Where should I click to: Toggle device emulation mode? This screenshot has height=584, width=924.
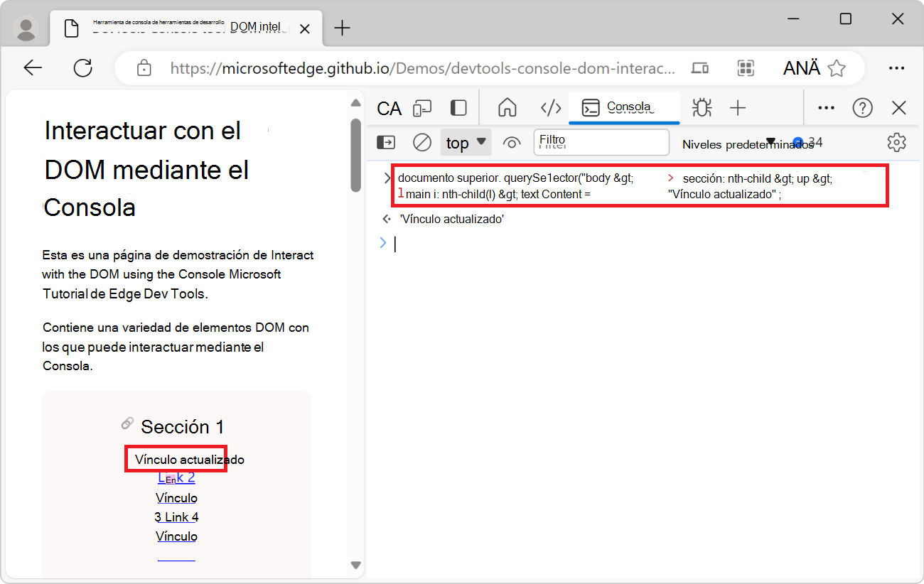pos(423,108)
